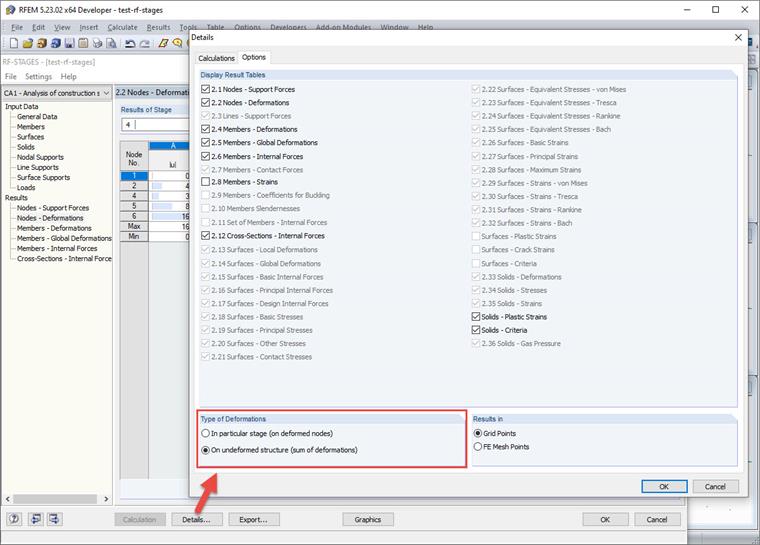Click the New document icon in RFEM toolbar
The width and height of the screenshot is (760, 545).
(x=14, y=43)
